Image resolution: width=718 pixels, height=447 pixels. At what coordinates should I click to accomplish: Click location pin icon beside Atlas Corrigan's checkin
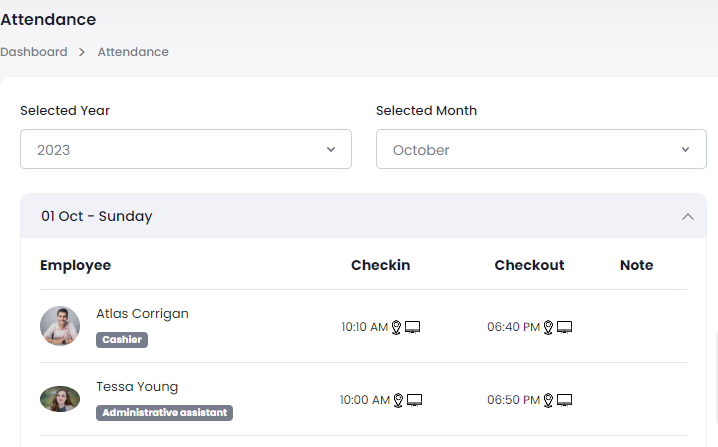[x=396, y=327]
